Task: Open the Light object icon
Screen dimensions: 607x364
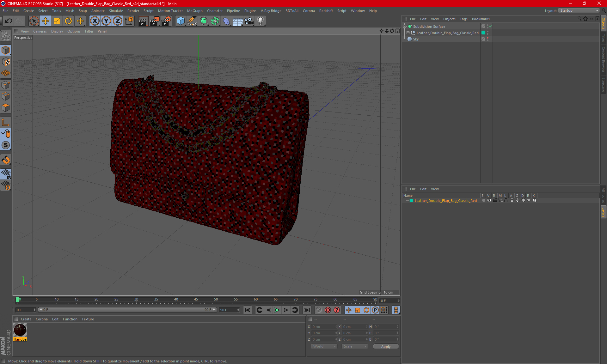Action: (260, 21)
